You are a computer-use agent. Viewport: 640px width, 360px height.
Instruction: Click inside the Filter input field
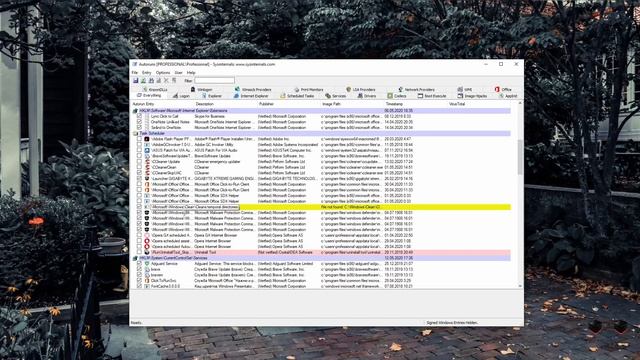[x=215, y=81]
